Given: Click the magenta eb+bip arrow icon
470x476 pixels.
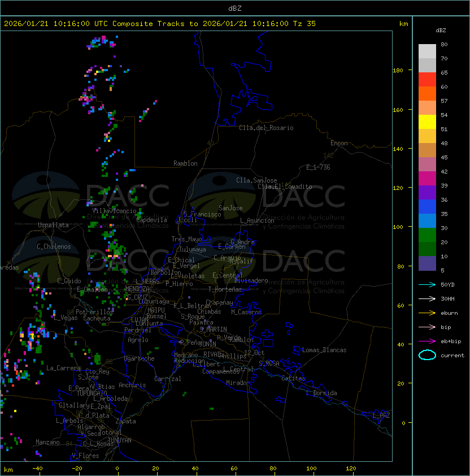Looking at the screenshot, I should tap(427, 341).
